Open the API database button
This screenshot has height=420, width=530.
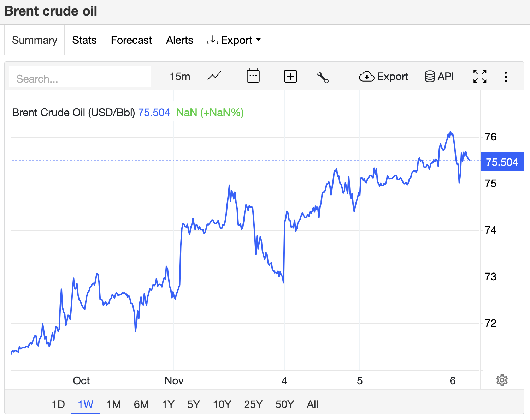point(439,76)
